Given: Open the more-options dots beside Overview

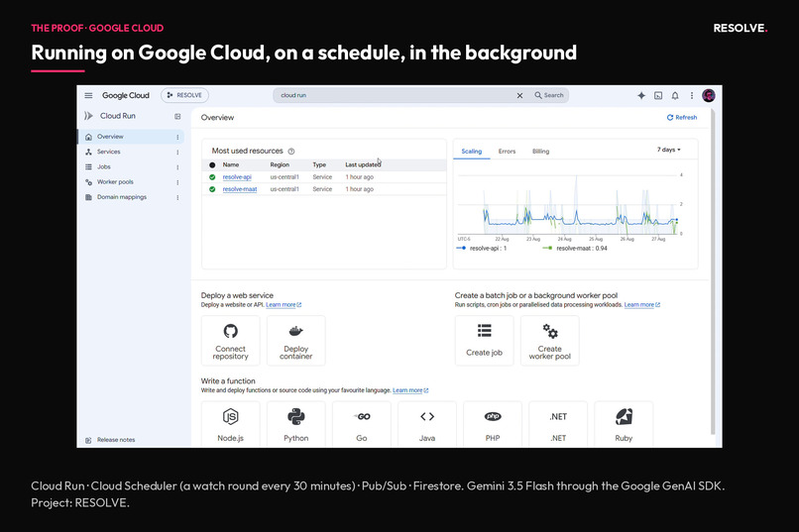Looking at the screenshot, I should pos(177,137).
